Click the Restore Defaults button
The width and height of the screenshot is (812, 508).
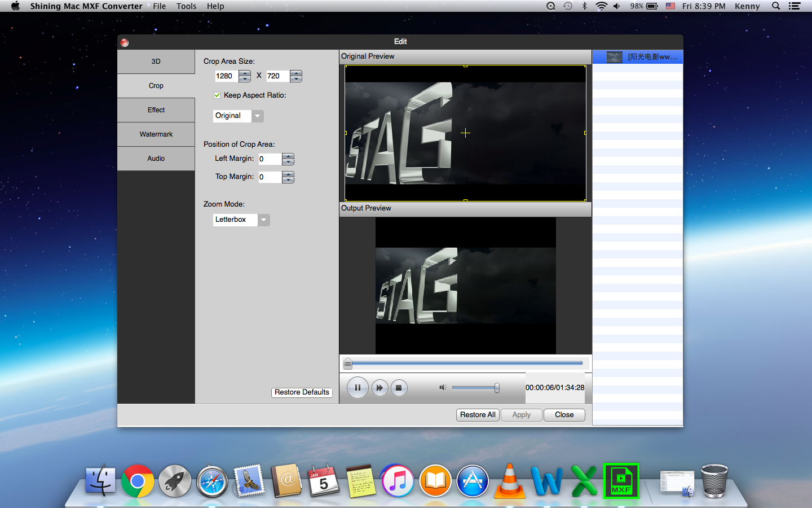coord(302,392)
